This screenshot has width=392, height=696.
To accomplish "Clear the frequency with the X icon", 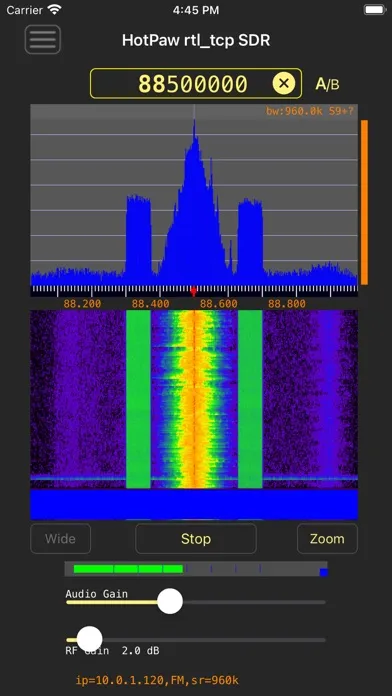I will point(284,83).
